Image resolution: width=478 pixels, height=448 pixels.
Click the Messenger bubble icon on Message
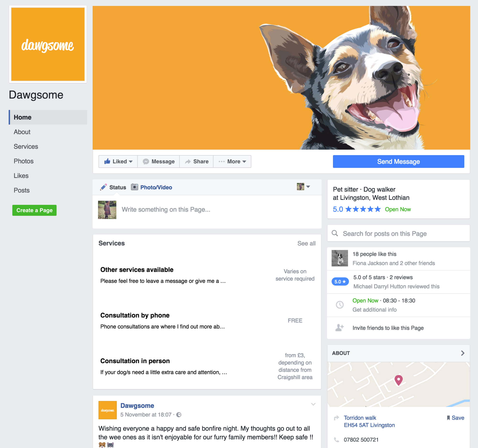(x=146, y=162)
